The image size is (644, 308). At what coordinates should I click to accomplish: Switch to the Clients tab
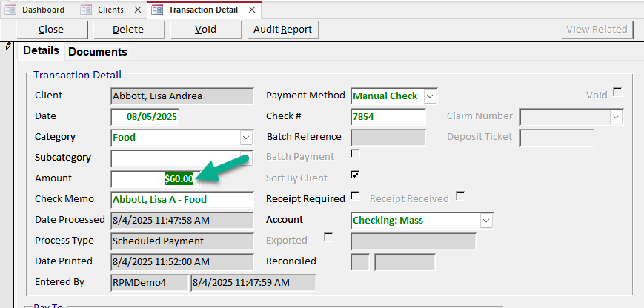click(x=110, y=10)
